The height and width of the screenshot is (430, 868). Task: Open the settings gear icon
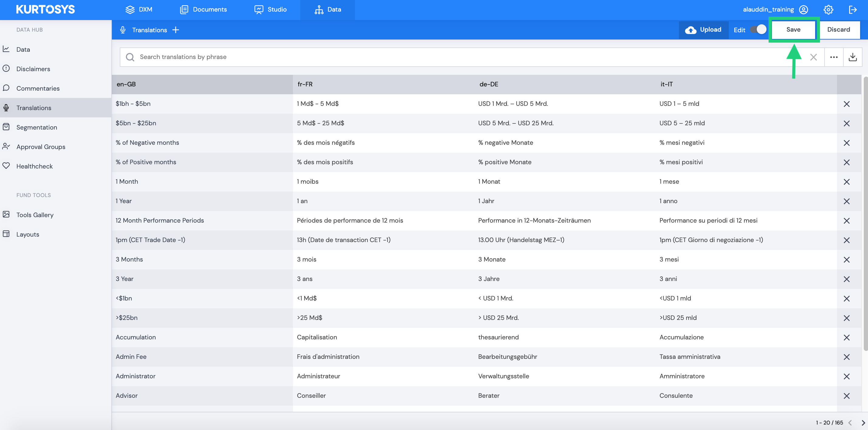coord(828,9)
